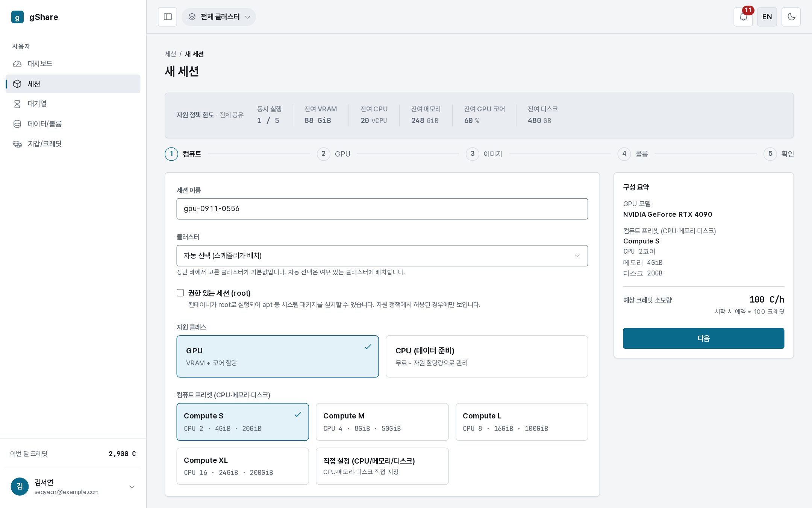Jump to step 4 볼륨
The width and height of the screenshot is (812, 508).
point(633,154)
